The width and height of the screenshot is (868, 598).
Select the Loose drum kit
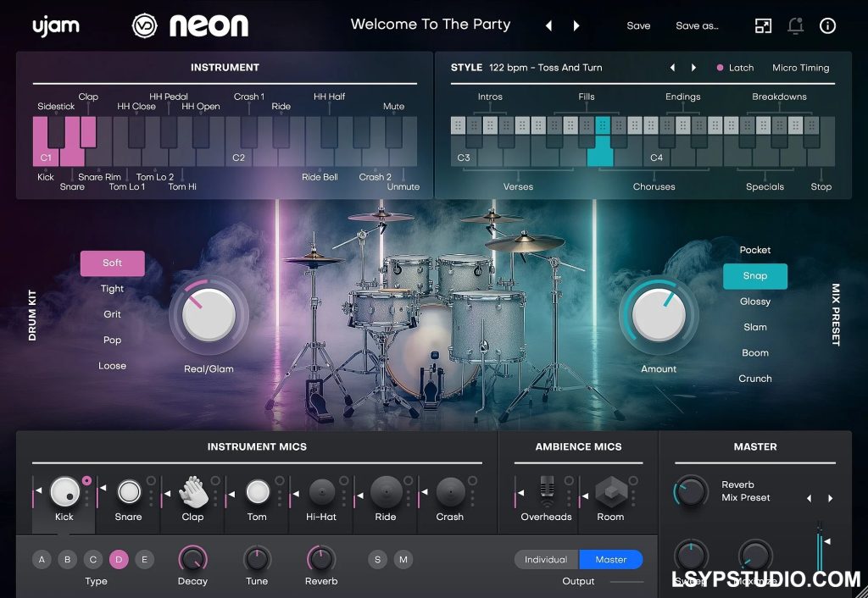(113, 366)
